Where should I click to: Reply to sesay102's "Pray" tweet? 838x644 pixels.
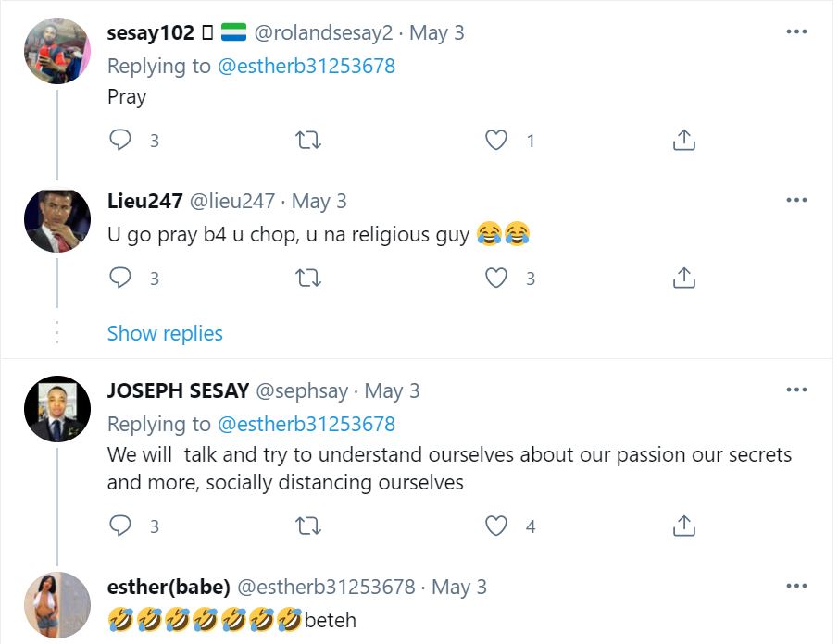click(121, 141)
